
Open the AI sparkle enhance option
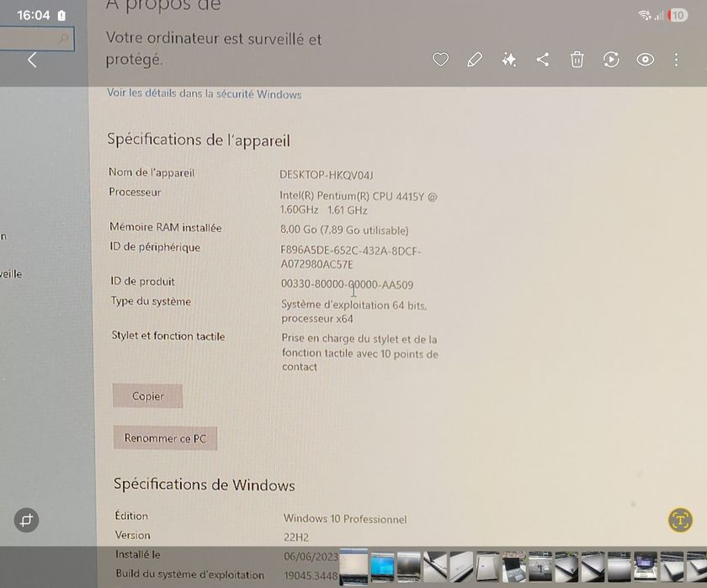508,60
